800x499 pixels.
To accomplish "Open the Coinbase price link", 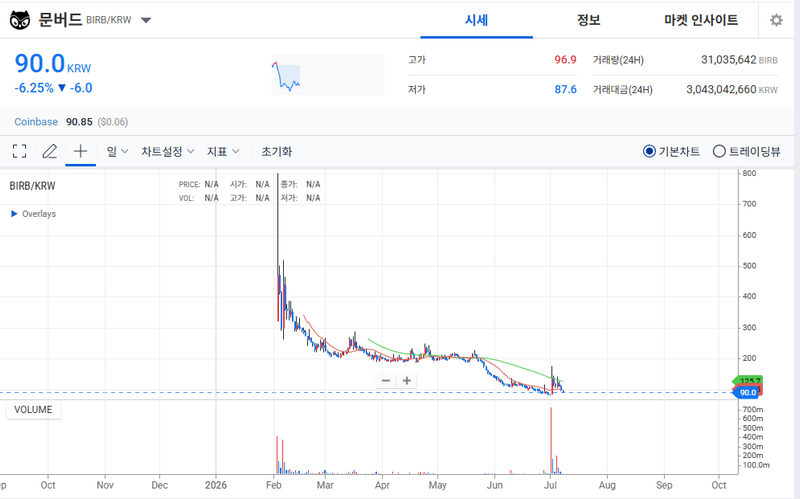I will (36, 122).
